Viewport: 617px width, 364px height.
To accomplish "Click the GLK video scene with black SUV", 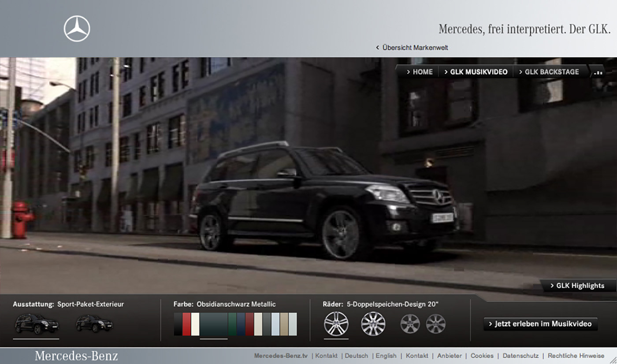I will (x=308, y=175).
